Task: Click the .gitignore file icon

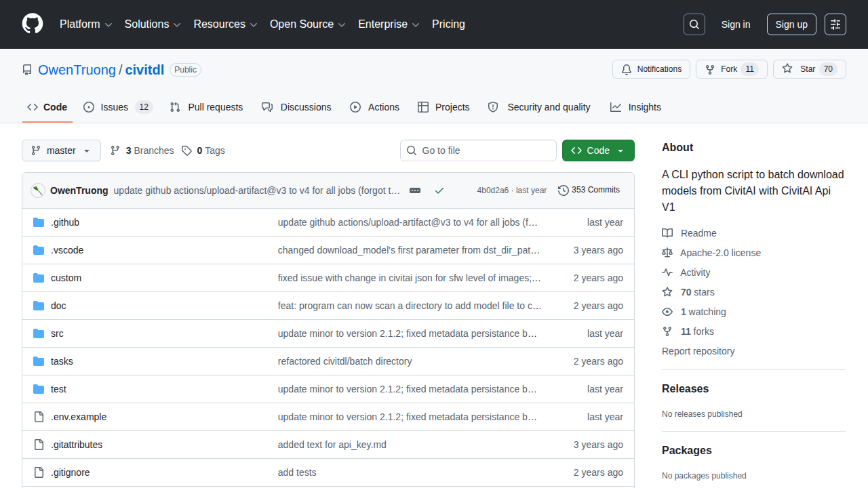Action: point(39,472)
